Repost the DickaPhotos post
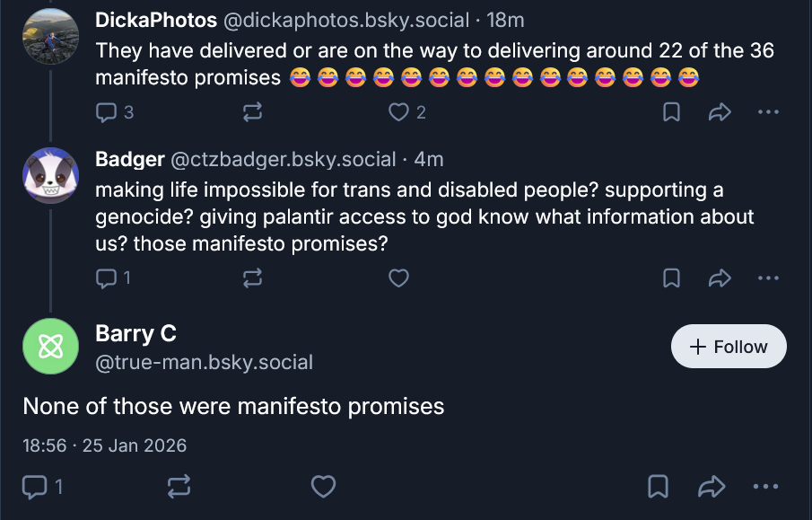The width and height of the screenshot is (812, 520). click(x=252, y=112)
